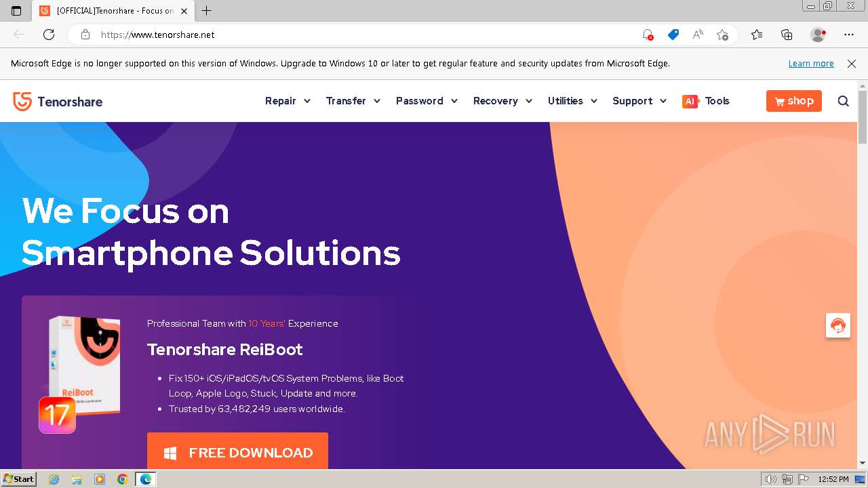Viewport: 868px width, 488px height.
Task: View site information lock icon
Action: pyautogui.click(x=85, y=35)
